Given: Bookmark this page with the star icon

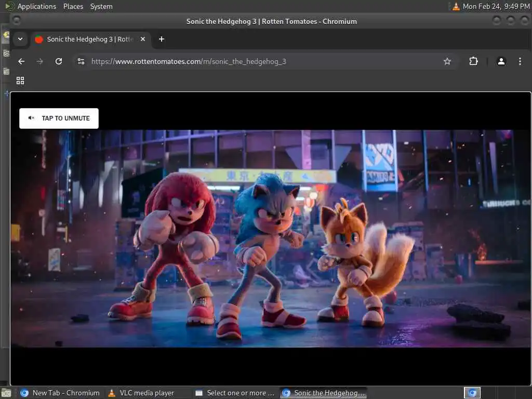Looking at the screenshot, I should coord(447,61).
